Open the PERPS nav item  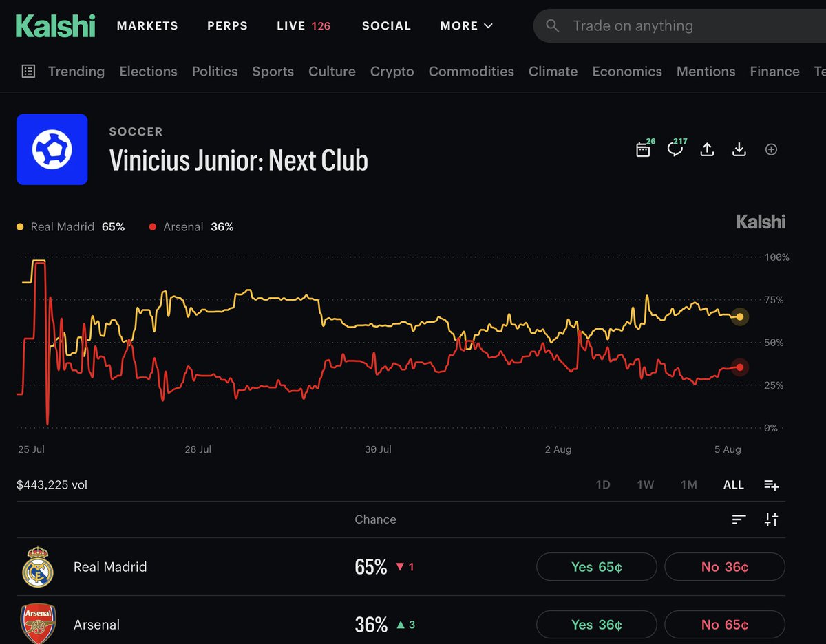click(227, 26)
